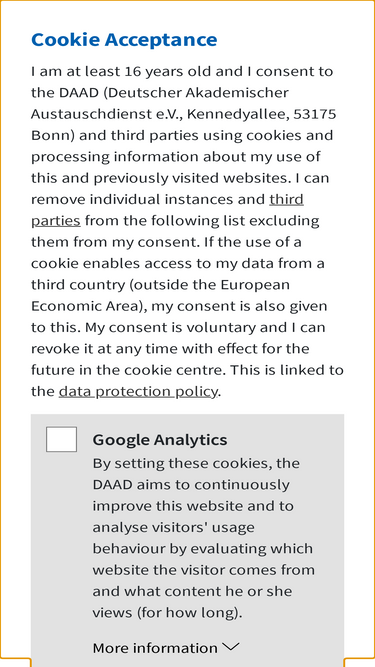This screenshot has width=375, height=667.
Task: Click the Google Analytics description paragraph
Action: 204,538
